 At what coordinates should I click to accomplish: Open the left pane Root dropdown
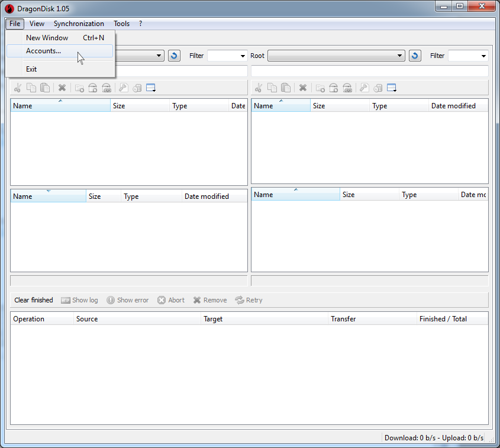click(x=157, y=55)
